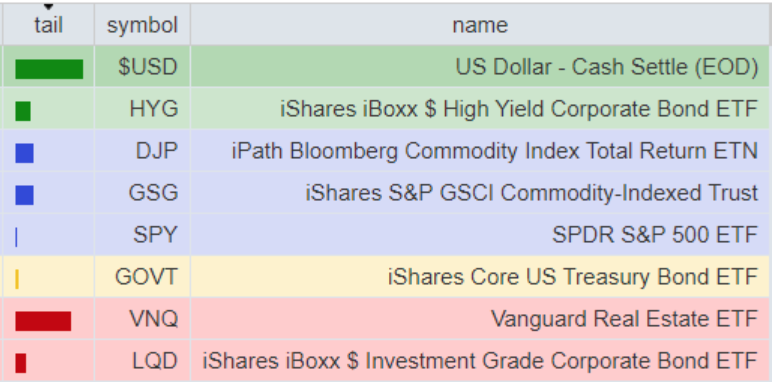The height and width of the screenshot is (384, 774).
Task: Select the red LQD tail bar
Action: click(21, 363)
